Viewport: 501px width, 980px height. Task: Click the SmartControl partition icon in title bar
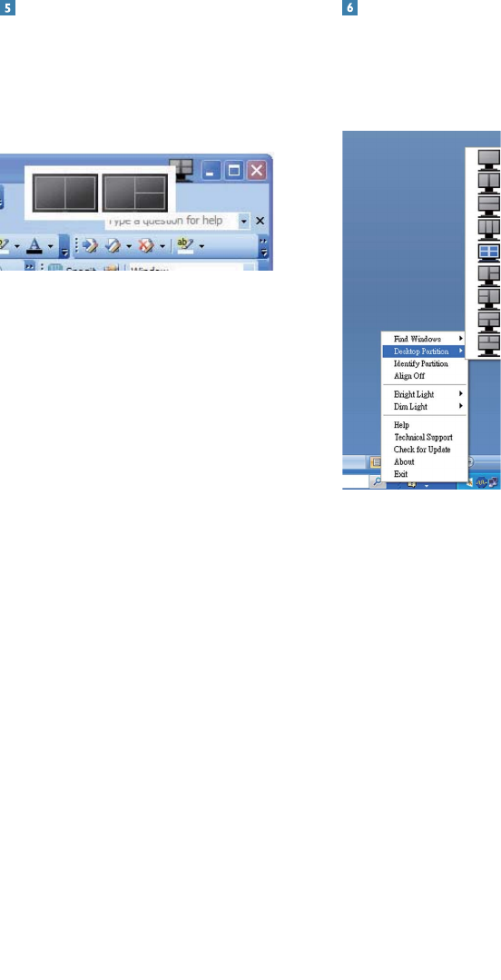(185, 169)
